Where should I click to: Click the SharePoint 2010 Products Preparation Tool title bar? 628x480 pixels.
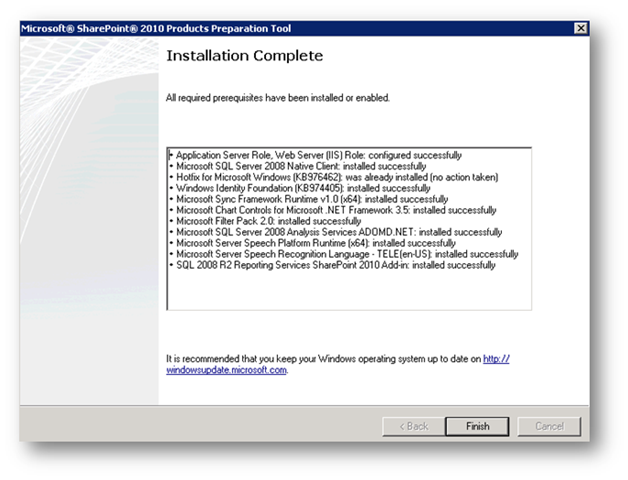[250, 29]
